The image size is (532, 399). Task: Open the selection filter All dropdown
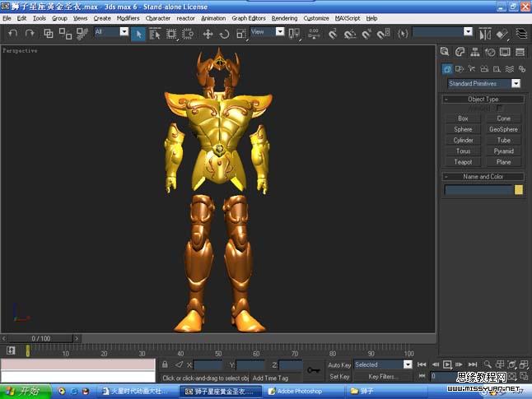[x=124, y=32]
